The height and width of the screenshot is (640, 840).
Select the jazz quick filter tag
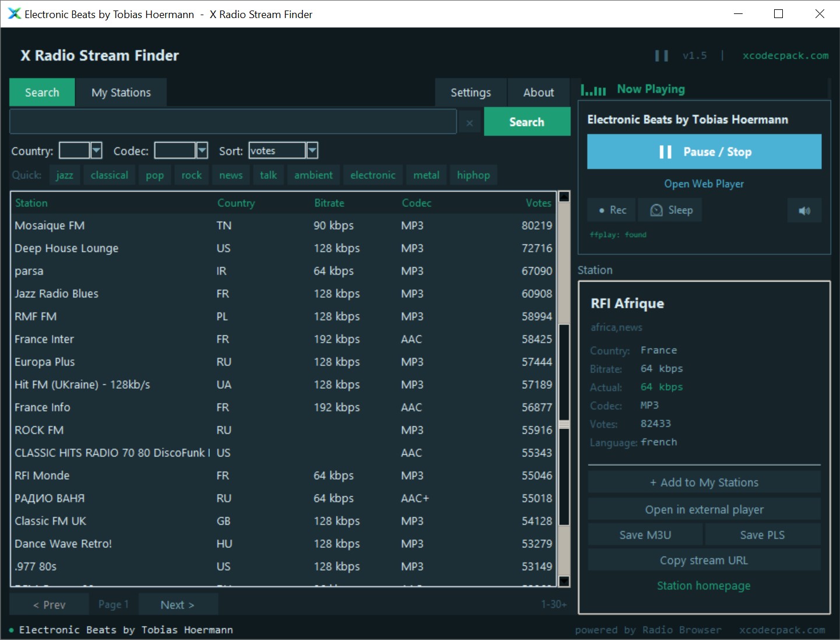[65, 175]
